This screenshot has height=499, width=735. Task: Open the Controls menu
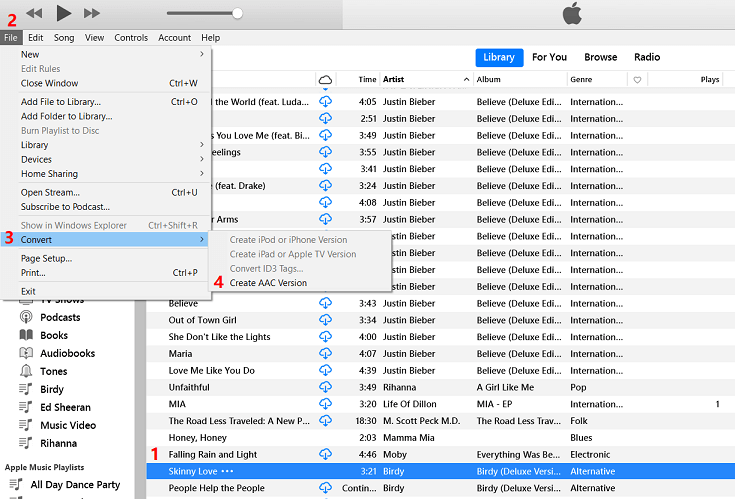131,37
